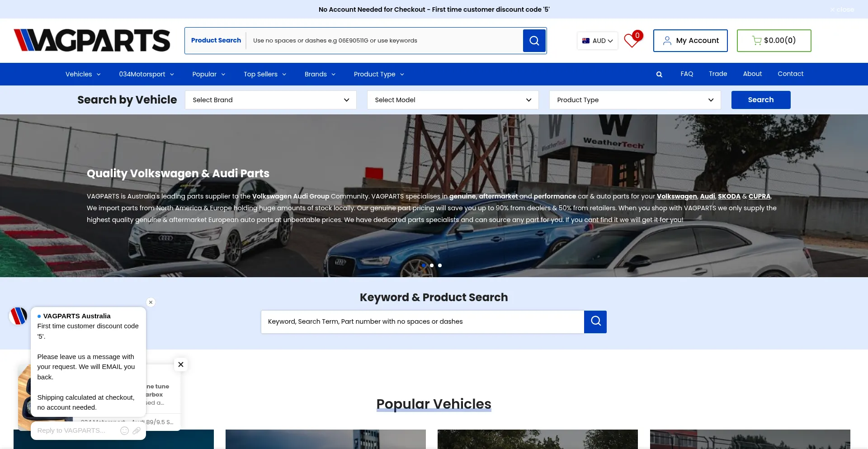Expand the Product Type nav menu
This screenshot has width=868, height=449.
379,74
